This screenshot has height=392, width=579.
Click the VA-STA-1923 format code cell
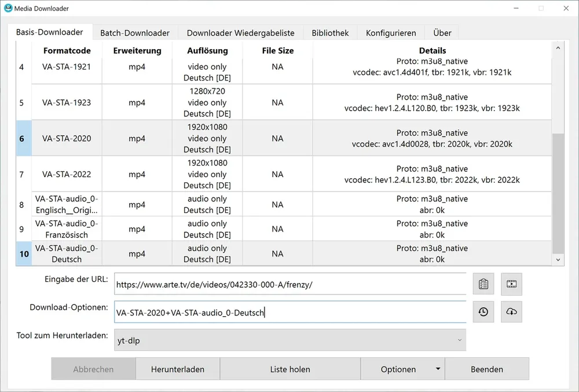coord(67,102)
